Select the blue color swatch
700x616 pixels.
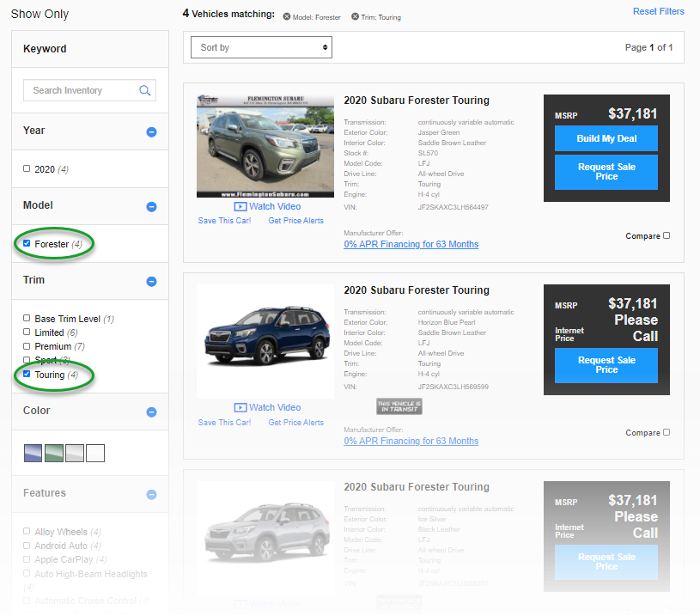[x=33, y=453]
